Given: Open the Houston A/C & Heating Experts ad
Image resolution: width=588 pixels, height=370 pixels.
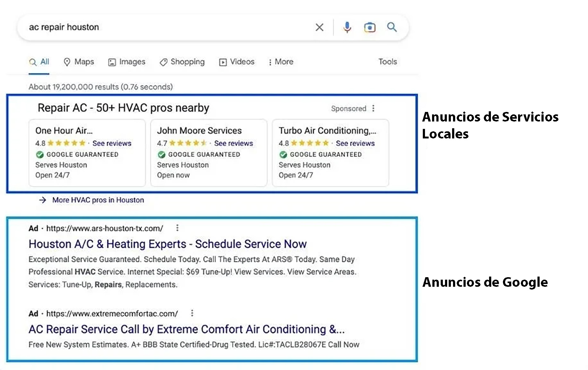Looking at the screenshot, I should point(167,244).
